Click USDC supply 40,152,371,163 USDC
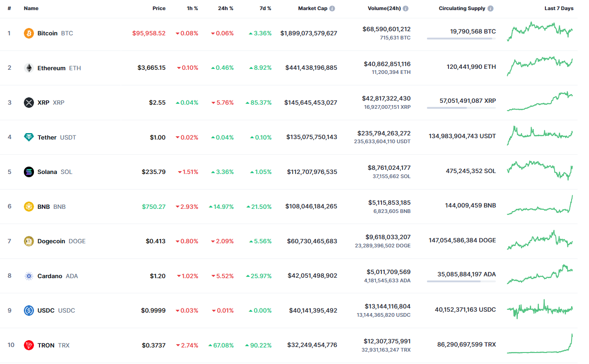 465,310
